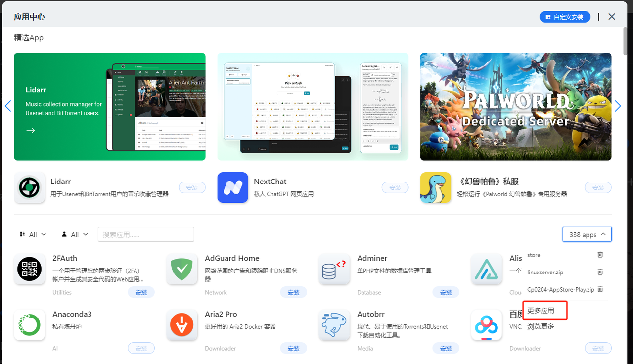Install the 2FAuth app
Image resolution: width=633 pixels, height=364 pixels.
(141, 292)
